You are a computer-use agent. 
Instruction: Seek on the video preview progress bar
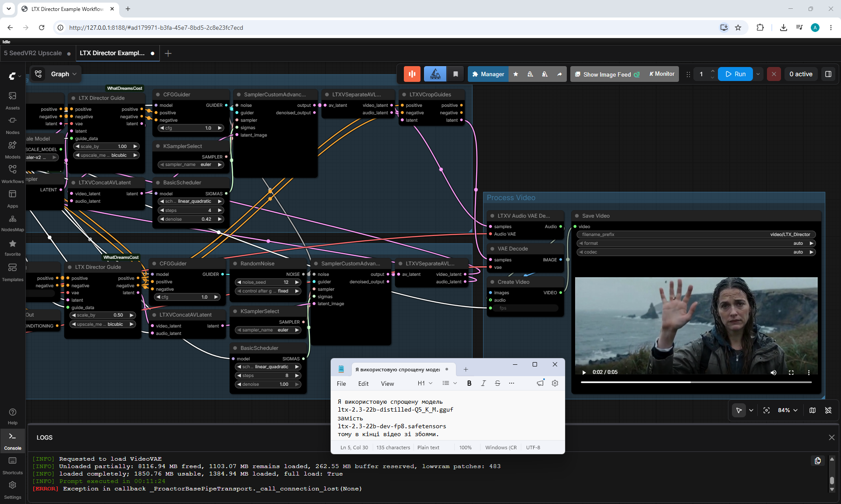(696, 382)
